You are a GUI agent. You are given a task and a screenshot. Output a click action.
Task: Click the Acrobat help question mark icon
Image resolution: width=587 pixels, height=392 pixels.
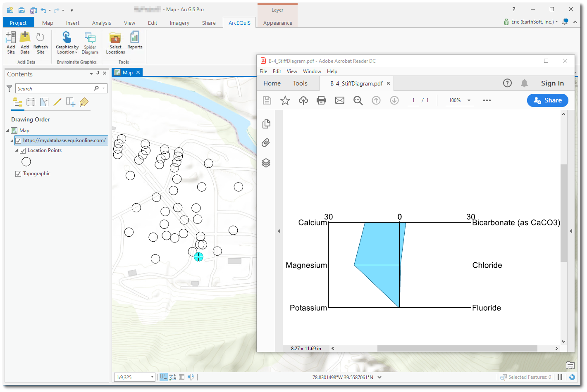click(x=507, y=83)
